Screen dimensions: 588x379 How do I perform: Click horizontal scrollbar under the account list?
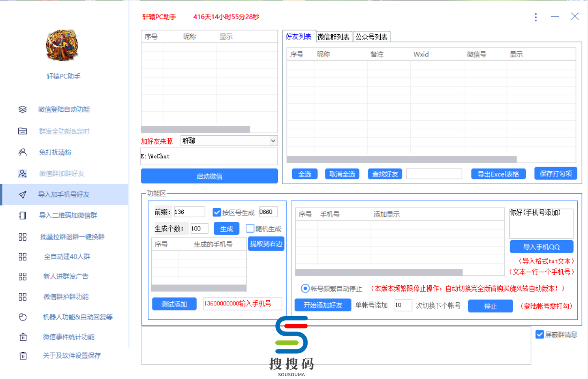[x=196, y=129]
